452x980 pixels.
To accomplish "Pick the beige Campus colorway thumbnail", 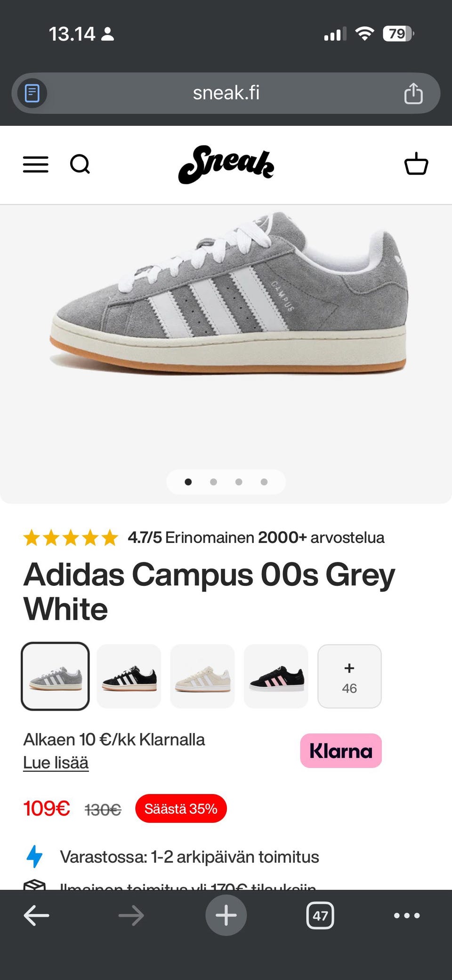I will tap(202, 676).
